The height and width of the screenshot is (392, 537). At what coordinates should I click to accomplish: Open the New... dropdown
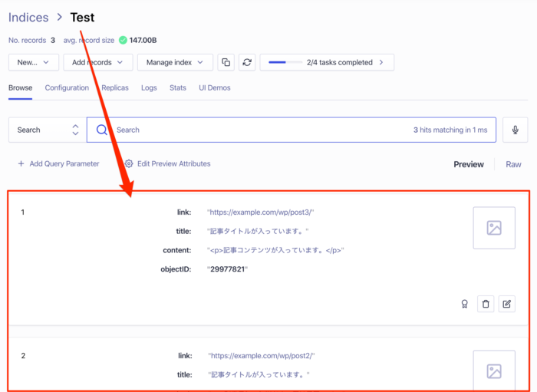(33, 62)
